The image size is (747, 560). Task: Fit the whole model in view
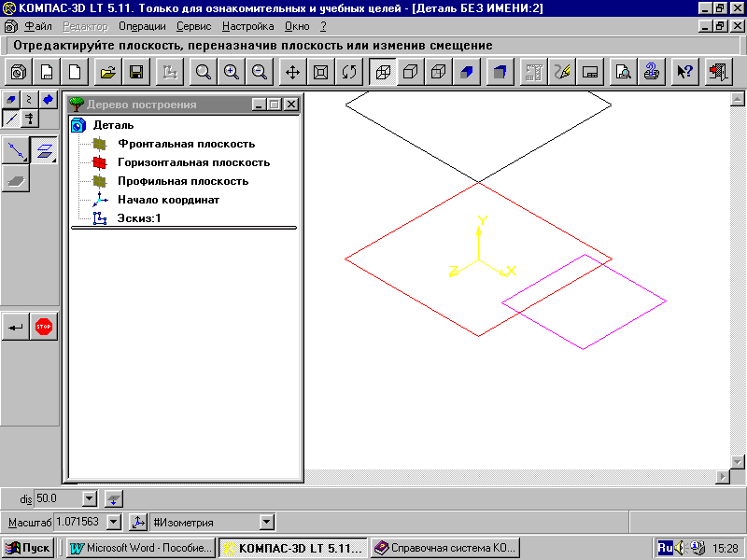tap(320, 72)
